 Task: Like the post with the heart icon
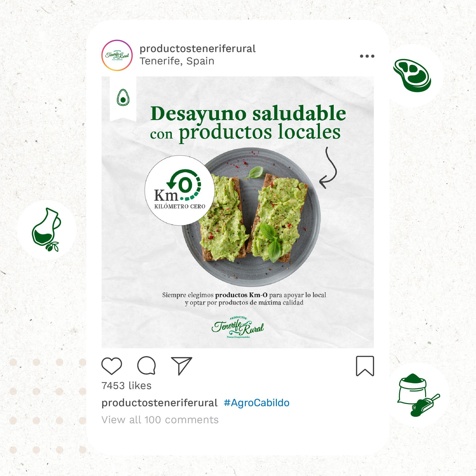[112, 366]
